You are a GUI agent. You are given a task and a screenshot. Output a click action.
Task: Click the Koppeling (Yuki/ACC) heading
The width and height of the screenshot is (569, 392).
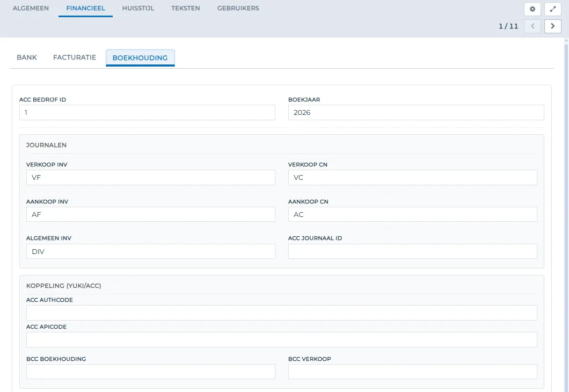coord(63,286)
